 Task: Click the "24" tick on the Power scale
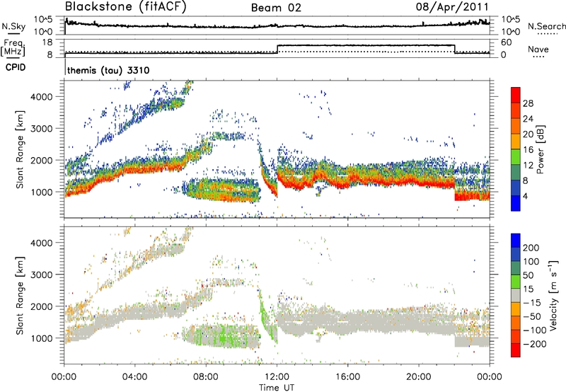528,119
